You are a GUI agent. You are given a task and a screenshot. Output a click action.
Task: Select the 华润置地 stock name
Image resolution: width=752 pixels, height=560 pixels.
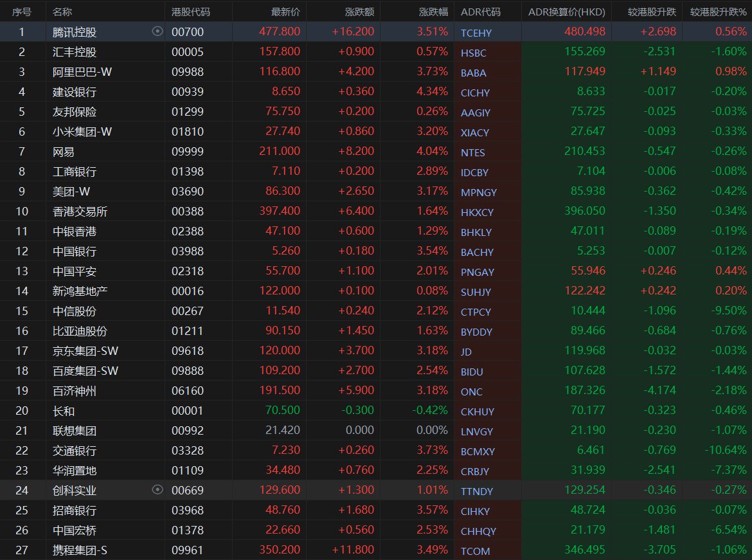click(75, 470)
